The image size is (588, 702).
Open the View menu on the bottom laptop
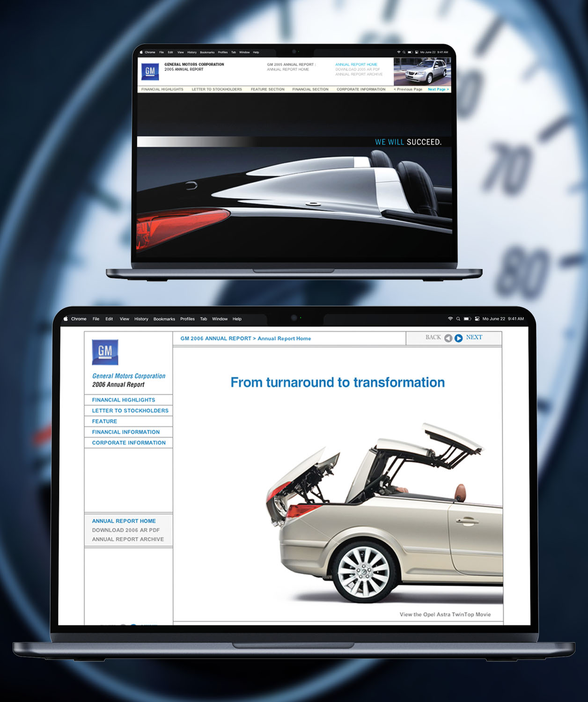(x=125, y=319)
